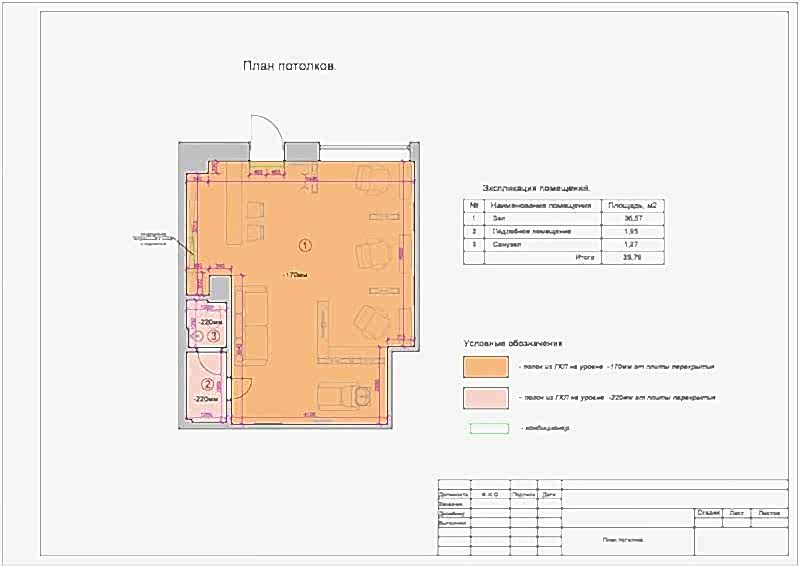Click the orange -170мм legend swatch
This screenshot has width=800, height=566.
(x=484, y=367)
